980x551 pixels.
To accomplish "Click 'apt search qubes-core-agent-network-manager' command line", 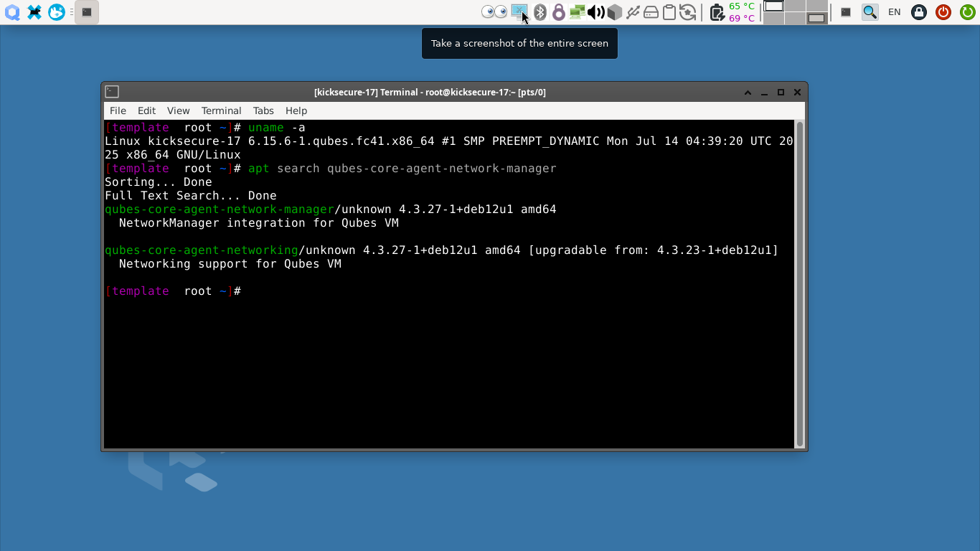I will coord(402,169).
